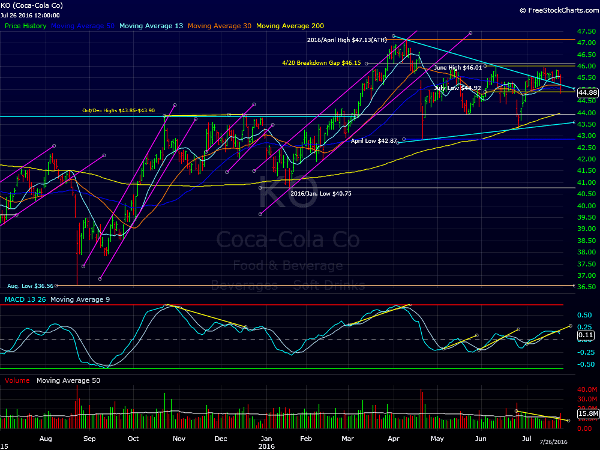Select 36.50 on the price axis
Viewport: 600px width, 450px height.
(x=587, y=287)
